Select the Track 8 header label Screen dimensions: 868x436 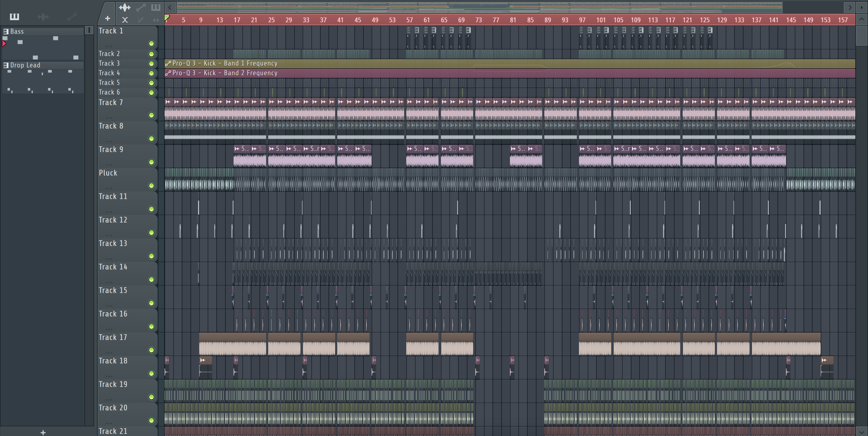point(111,126)
